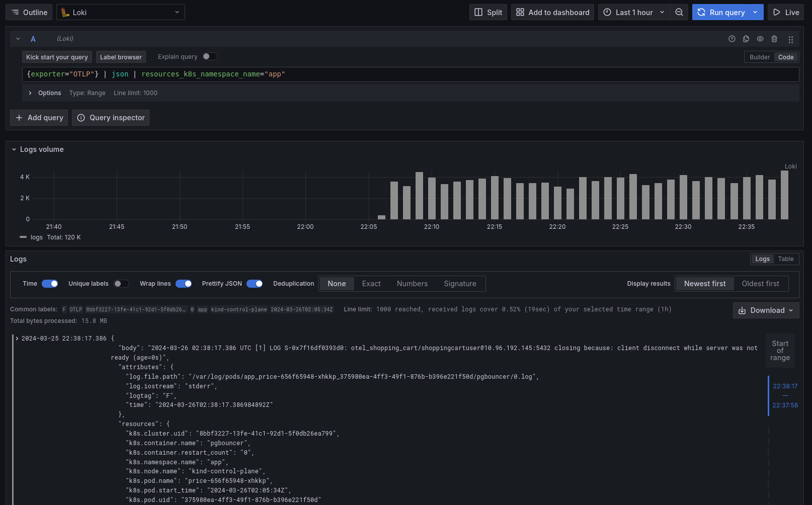Set deduplication to Numbers
This screenshot has height=505, width=812.
[412, 284]
